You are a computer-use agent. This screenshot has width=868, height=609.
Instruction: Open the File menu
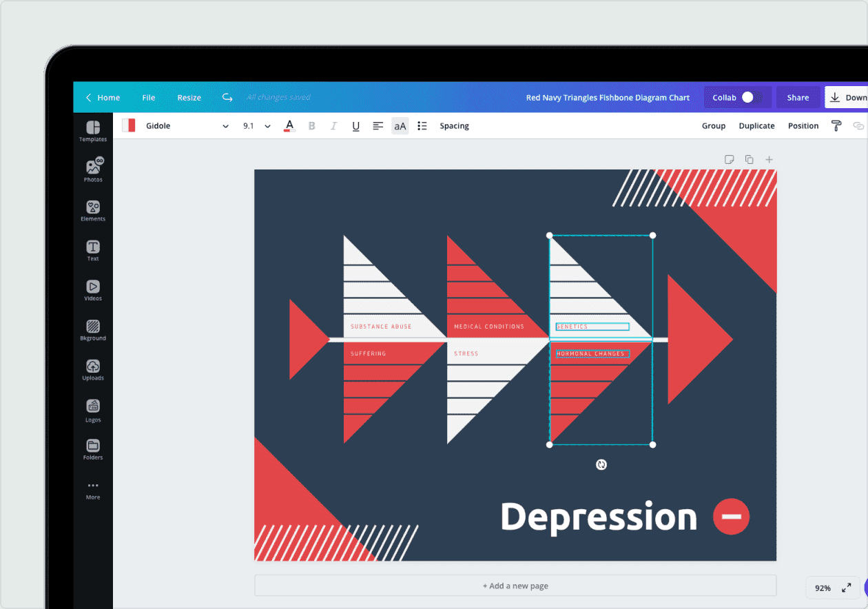tap(149, 98)
